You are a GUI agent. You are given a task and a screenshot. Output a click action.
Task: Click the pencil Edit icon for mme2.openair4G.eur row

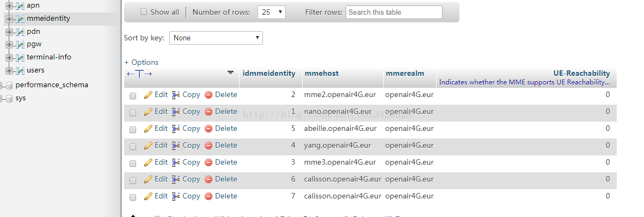(x=148, y=95)
